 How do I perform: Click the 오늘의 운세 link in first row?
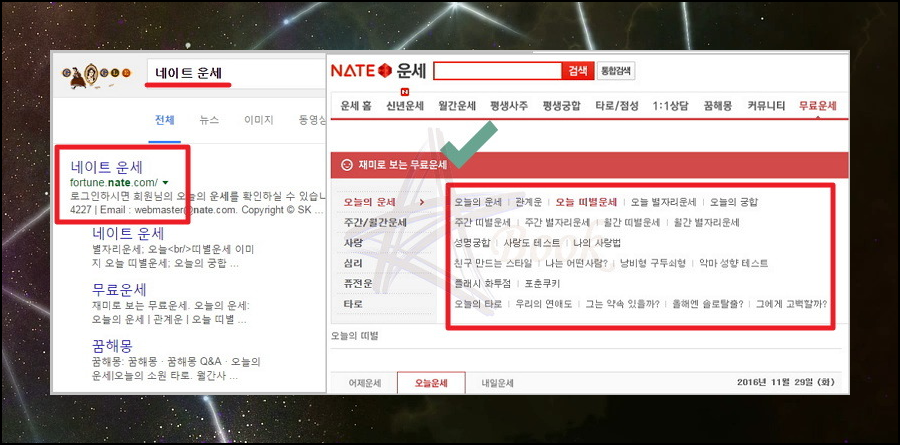[478, 202]
